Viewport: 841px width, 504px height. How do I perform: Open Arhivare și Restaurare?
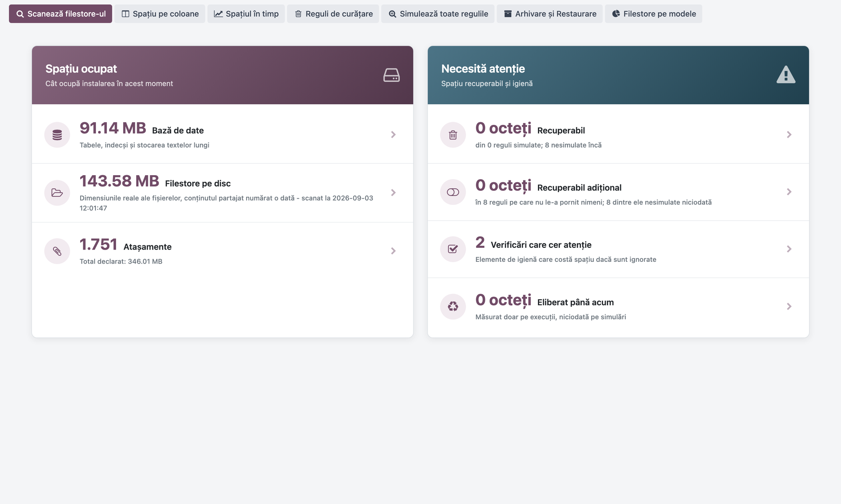[x=550, y=14]
